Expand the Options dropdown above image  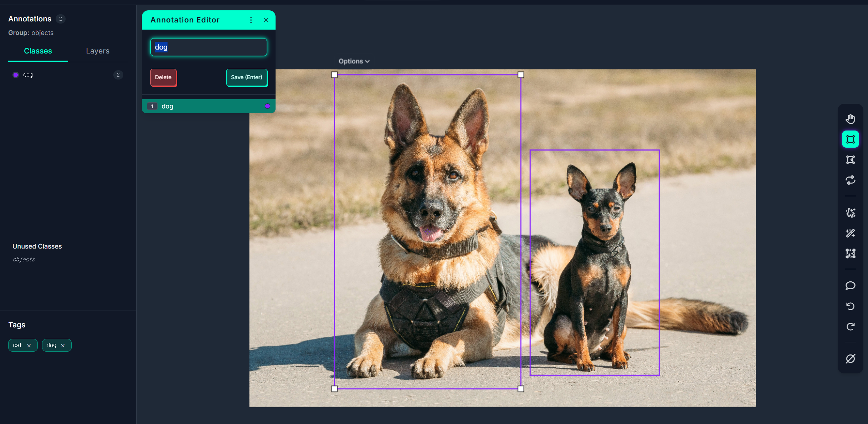point(354,61)
